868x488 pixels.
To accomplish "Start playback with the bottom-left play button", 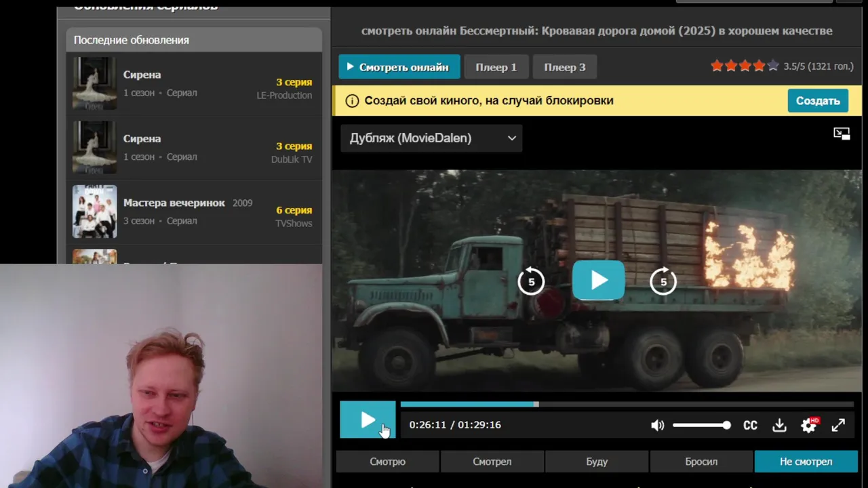I will tap(368, 420).
